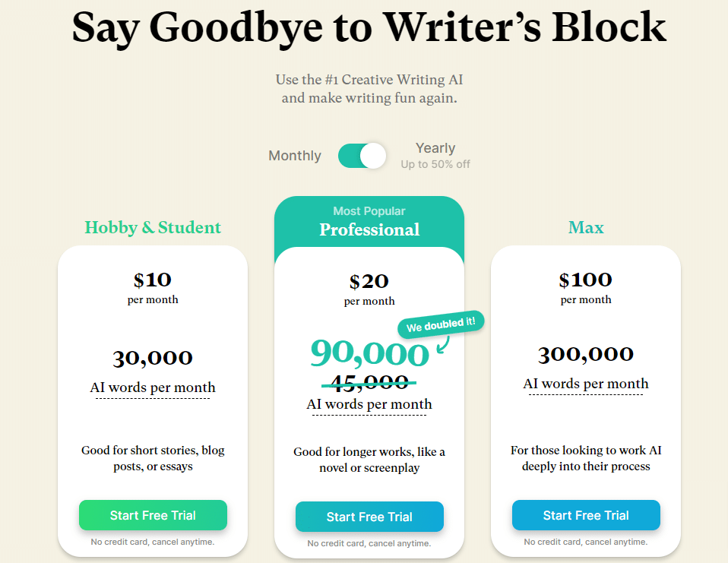The height and width of the screenshot is (563, 728).
Task: Start Free Trial for Max plan
Action: 586,515
